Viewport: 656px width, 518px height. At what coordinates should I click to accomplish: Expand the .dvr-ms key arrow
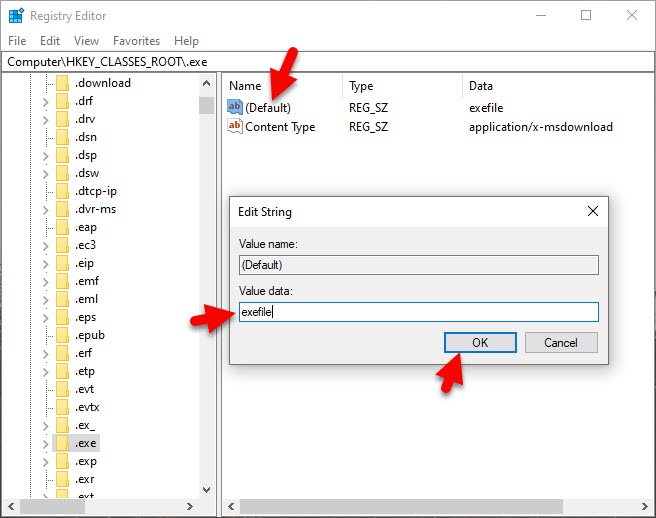[x=45, y=209]
